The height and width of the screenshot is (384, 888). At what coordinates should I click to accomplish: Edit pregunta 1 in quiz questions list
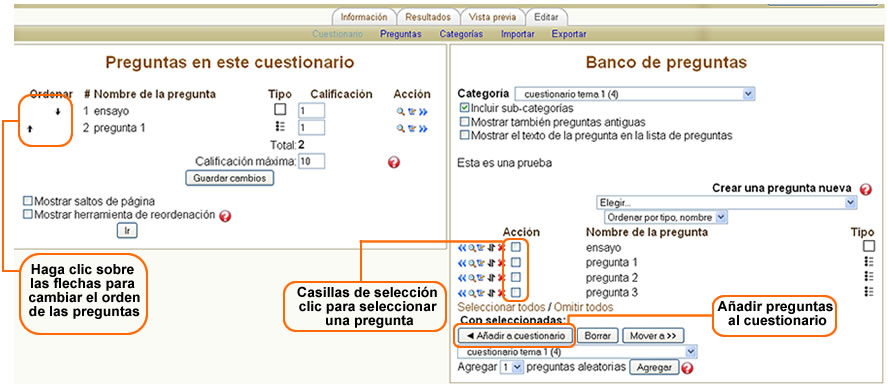click(412, 129)
